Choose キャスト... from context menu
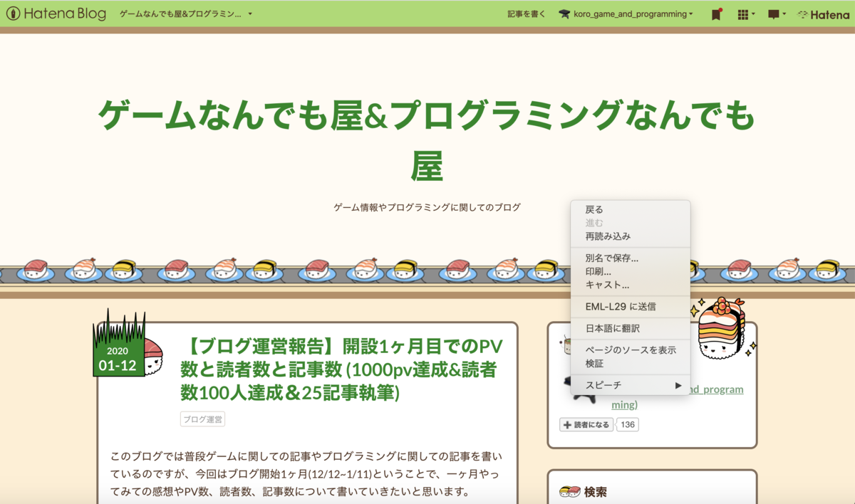Screen dimensions: 855x504 click(631, 285)
